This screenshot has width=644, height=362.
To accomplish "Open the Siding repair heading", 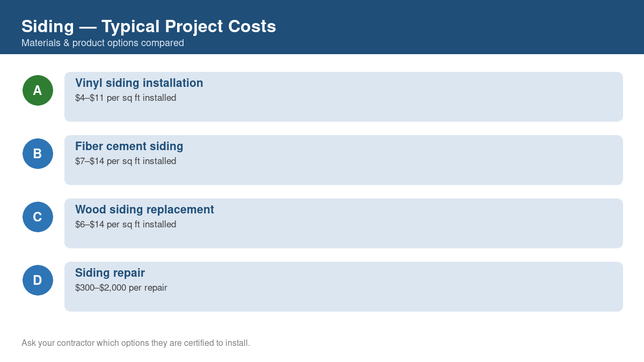I will tap(110, 273).
